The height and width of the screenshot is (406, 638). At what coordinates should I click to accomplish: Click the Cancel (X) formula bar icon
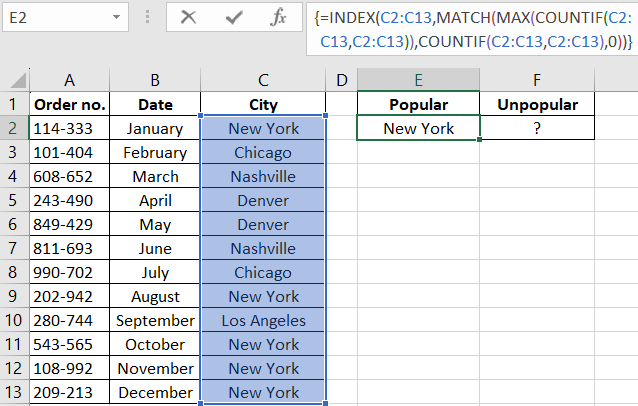pyautogui.click(x=188, y=18)
